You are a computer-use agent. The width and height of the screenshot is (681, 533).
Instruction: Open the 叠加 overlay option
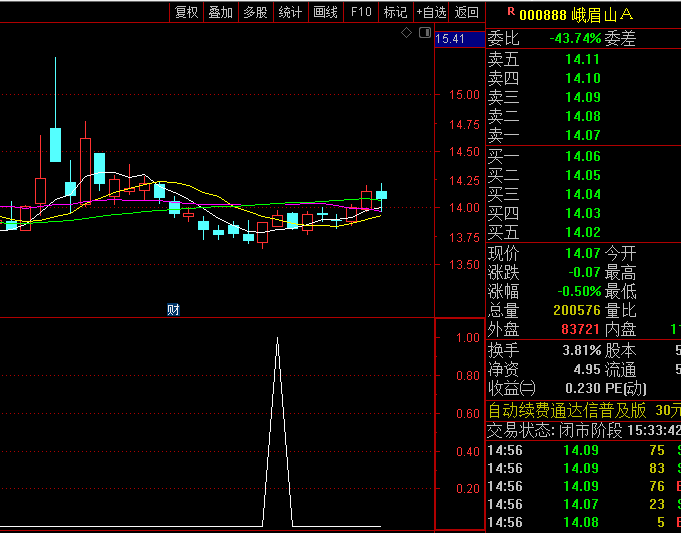[x=220, y=12]
